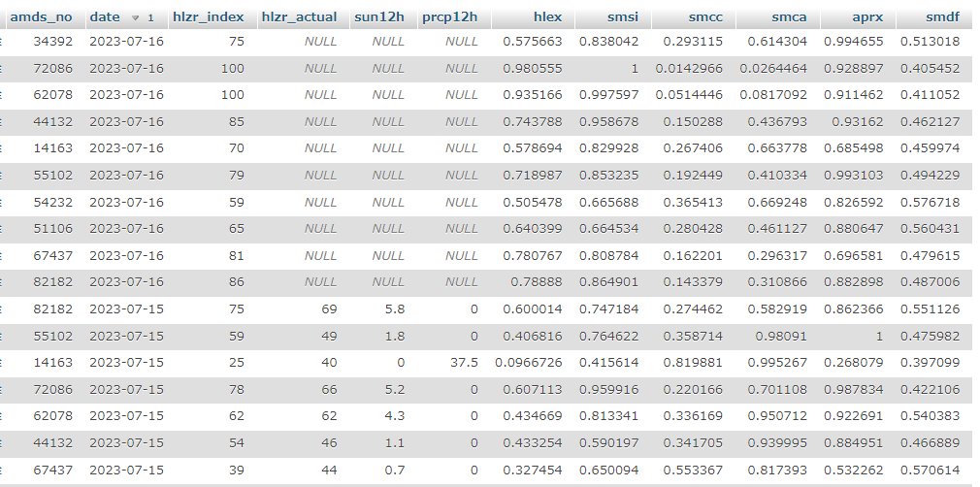Sort by the smsi column
The height and width of the screenshot is (487, 980).
pos(623,17)
